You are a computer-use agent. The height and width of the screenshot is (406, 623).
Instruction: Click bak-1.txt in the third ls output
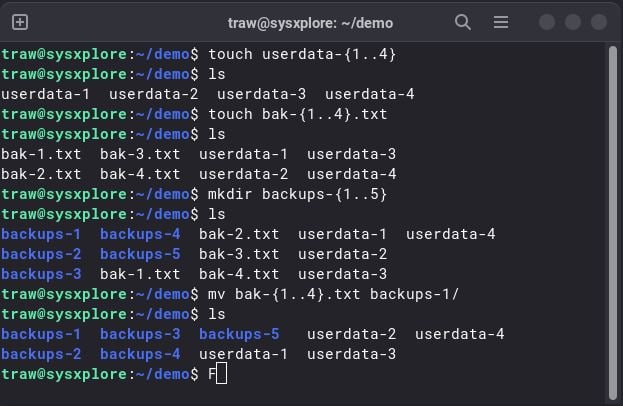click(140, 274)
